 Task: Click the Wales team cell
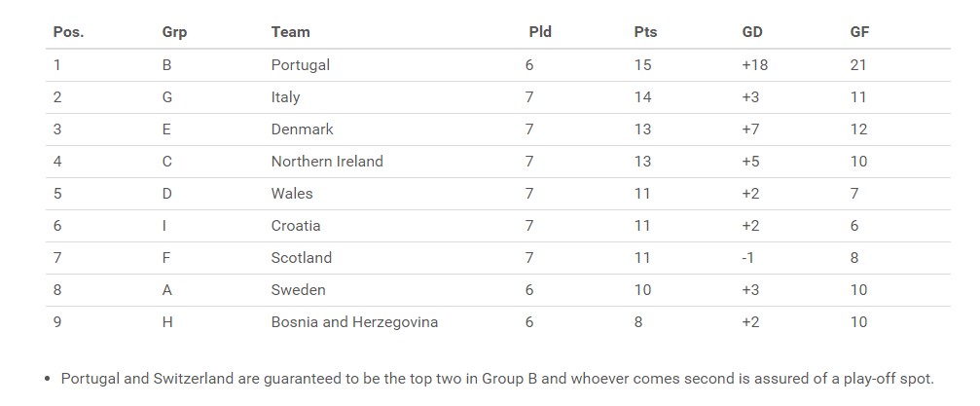pos(292,194)
